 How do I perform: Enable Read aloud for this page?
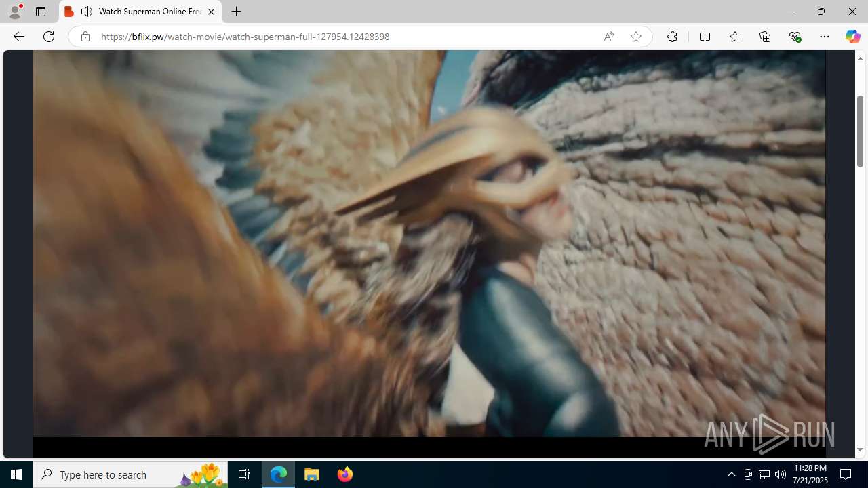pos(609,37)
